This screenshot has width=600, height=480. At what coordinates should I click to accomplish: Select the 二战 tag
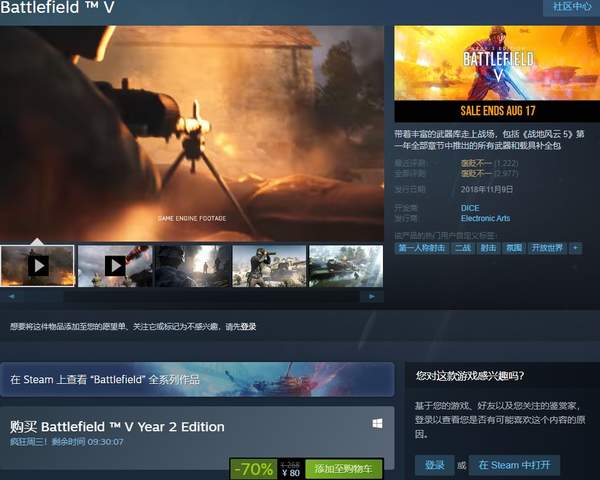[463, 248]
